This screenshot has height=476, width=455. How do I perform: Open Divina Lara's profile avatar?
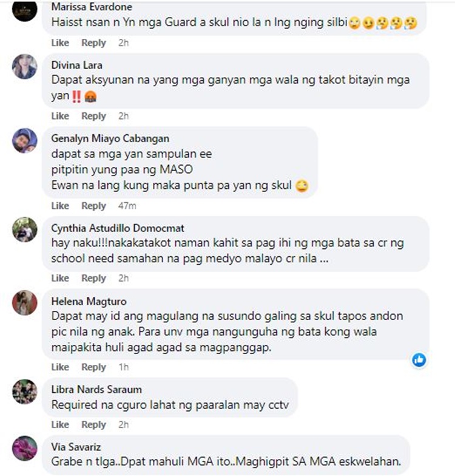[x=24, y=67]
